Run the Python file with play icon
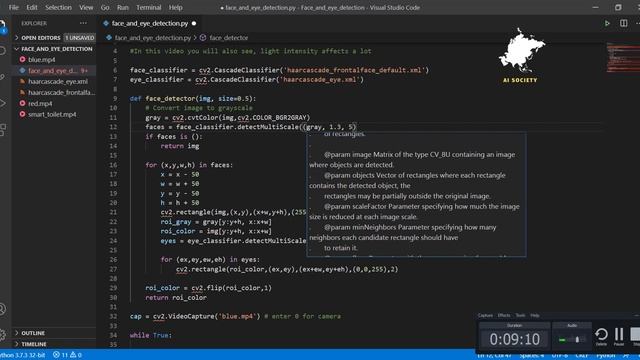The height and width of the screenshot is (360, 640). tap(607, 23)
